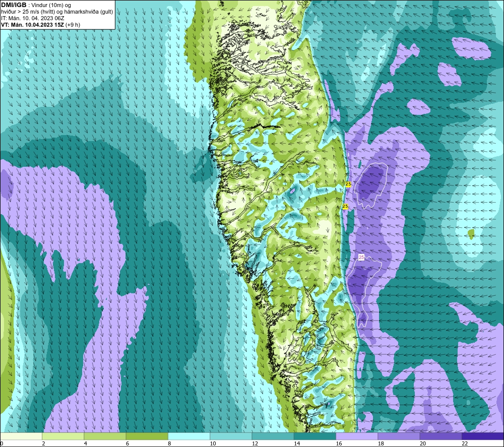Image resolution: width=504 pixels, height=447 pixels.
Task: Click the scale number '16'
Action: [339, 443]
